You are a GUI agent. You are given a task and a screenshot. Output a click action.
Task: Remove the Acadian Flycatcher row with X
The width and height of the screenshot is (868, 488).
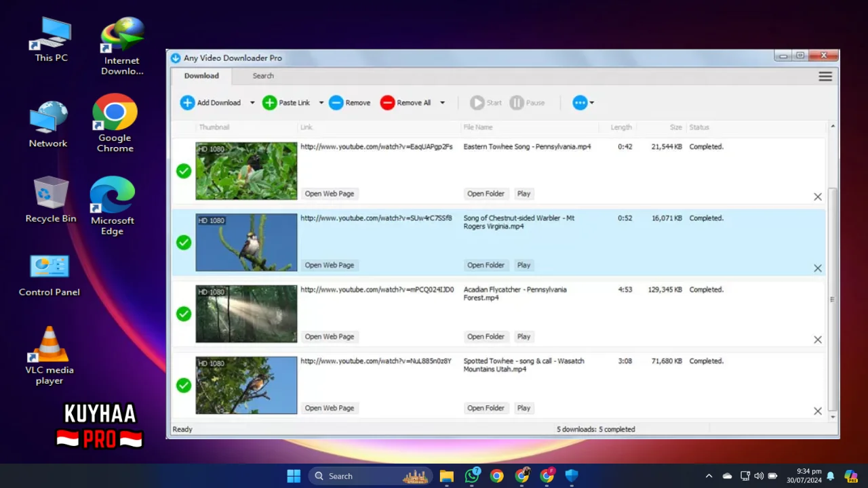[818, 340]
